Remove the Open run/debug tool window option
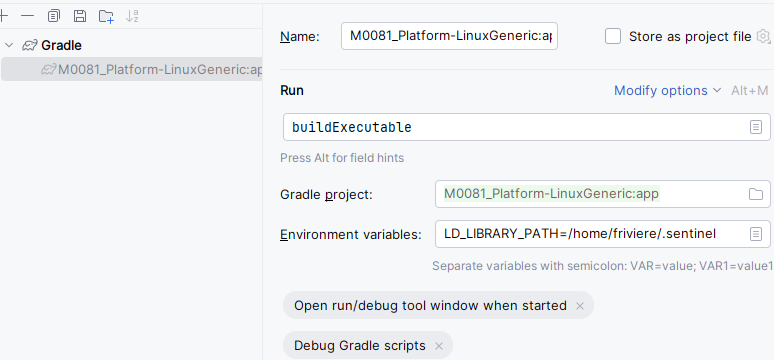The width and height of the screenshot is (774, 360). (x=580, y=306)
